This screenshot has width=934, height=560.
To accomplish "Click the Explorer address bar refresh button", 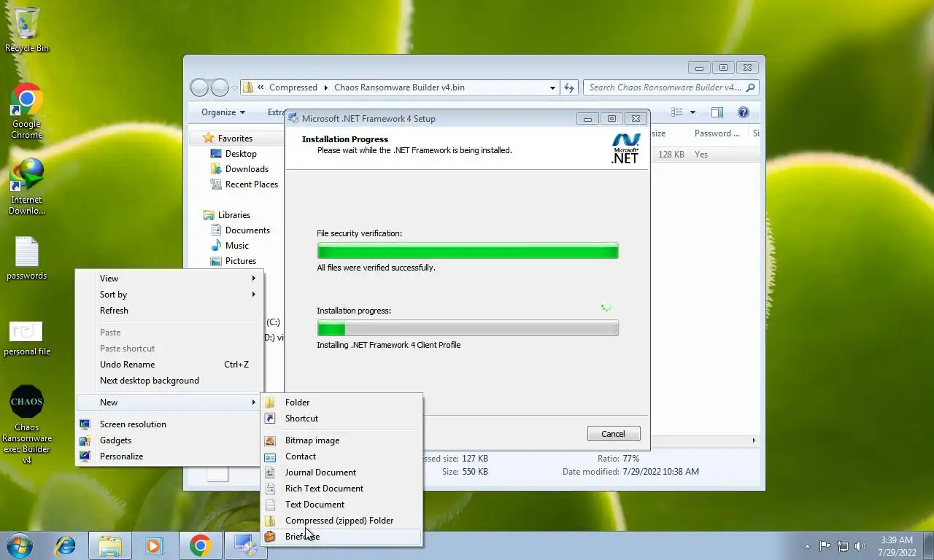I will pyautogui.click(x=570, y=87).
